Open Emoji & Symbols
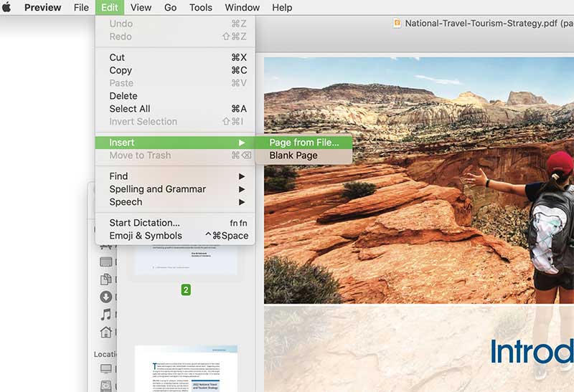The height and width of the screenshot is (392, 574). 146,236
